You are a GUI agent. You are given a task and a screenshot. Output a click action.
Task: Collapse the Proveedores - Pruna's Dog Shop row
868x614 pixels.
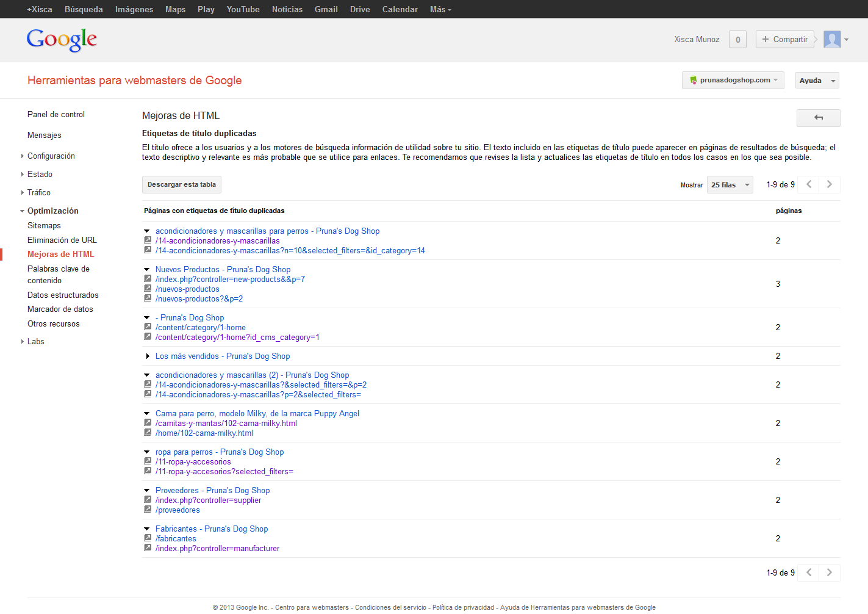pos(147,490)
